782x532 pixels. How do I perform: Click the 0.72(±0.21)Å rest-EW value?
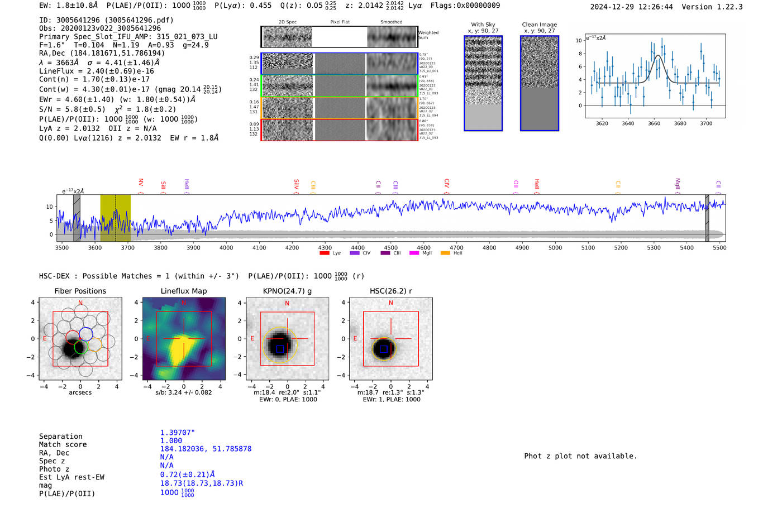point(188,475)
